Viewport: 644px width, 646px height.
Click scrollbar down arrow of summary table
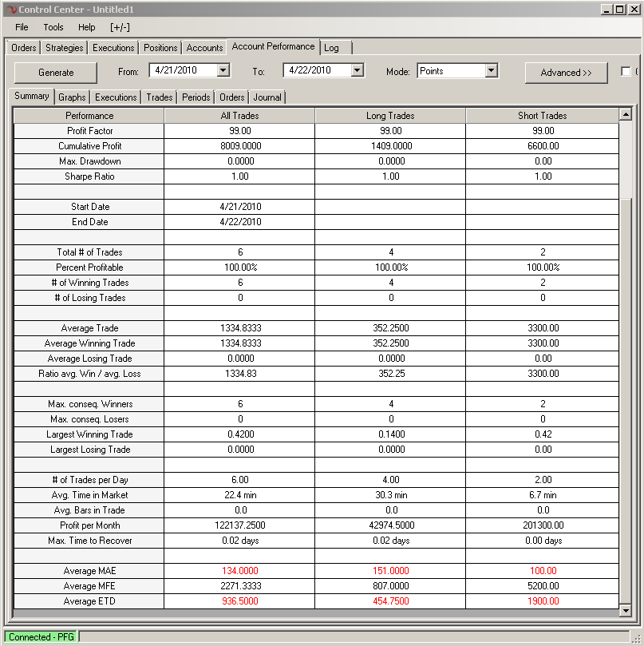coord(626,611)
